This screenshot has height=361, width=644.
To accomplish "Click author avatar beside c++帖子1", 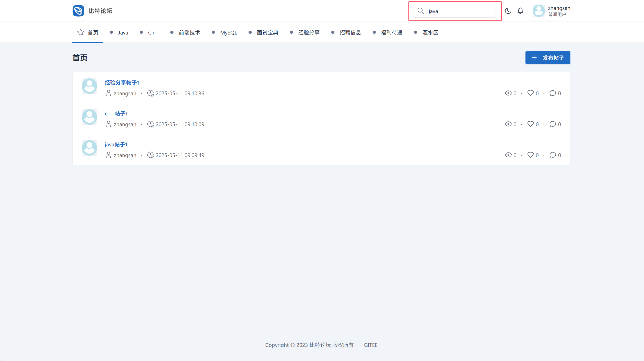I will coord(89,117).
